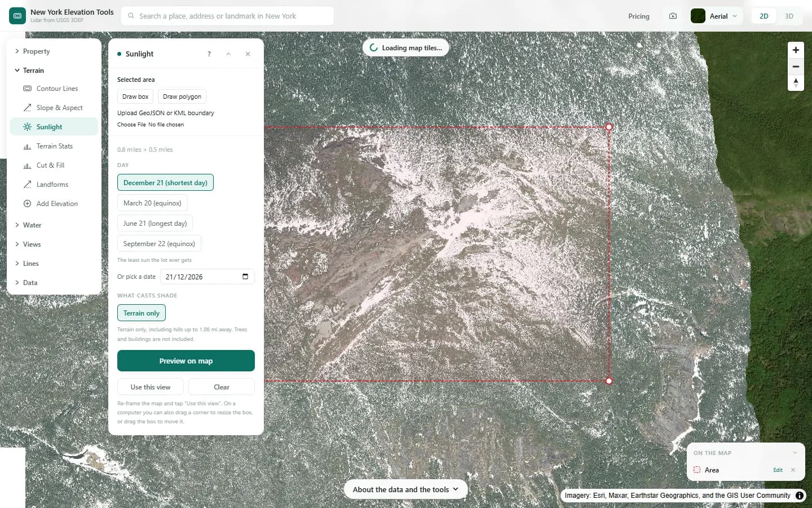
Task: Expand About the data and the tools
Action: [405, 489]
